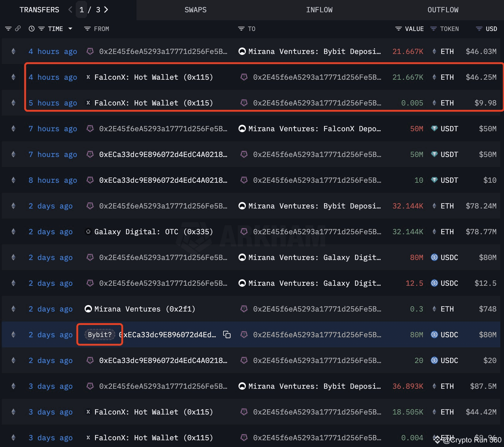Go to the next page using the right chevron
This screenshot has width=504, height=447.
[x=106, y=10]
